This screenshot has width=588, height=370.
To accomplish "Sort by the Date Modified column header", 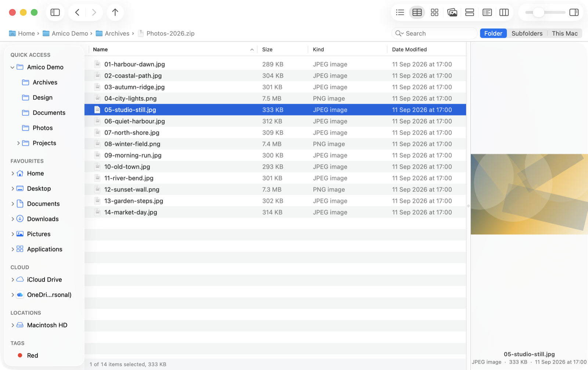I will (x=426, y=49).
